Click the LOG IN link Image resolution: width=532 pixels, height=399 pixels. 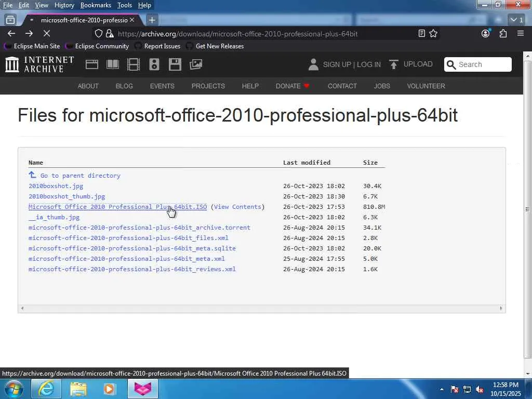(x=369, y=64)
